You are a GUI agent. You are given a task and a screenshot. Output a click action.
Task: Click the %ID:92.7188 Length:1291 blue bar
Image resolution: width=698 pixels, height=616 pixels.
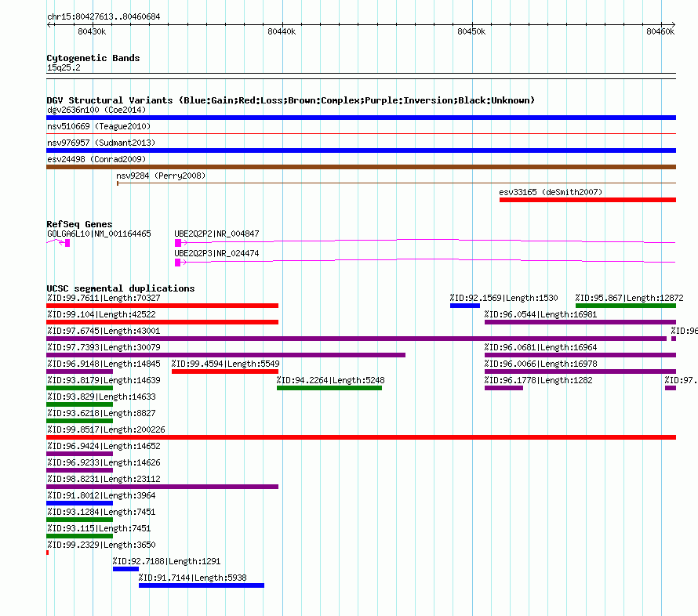(126, 569)
